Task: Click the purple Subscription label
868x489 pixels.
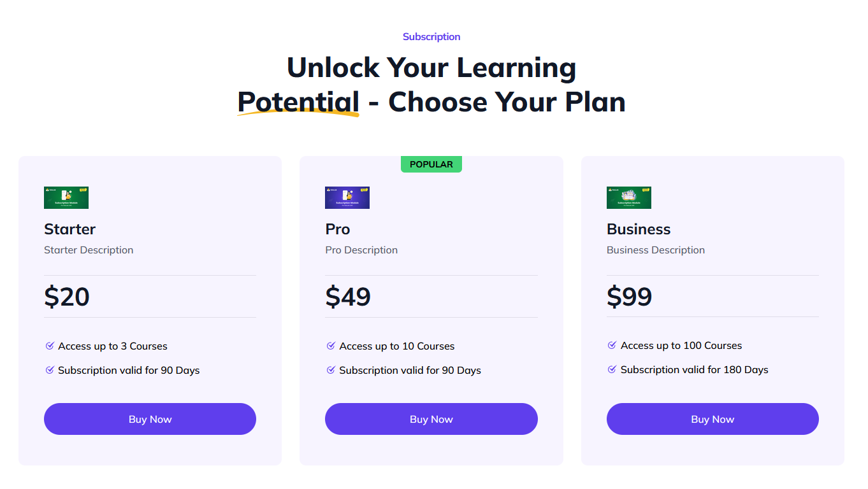Action: click(x=431, y=37)
